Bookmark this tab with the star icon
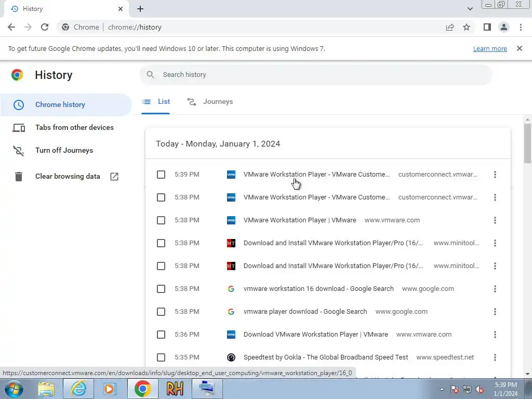This screenshot has width=532, height=399. (x=467, y=27)
